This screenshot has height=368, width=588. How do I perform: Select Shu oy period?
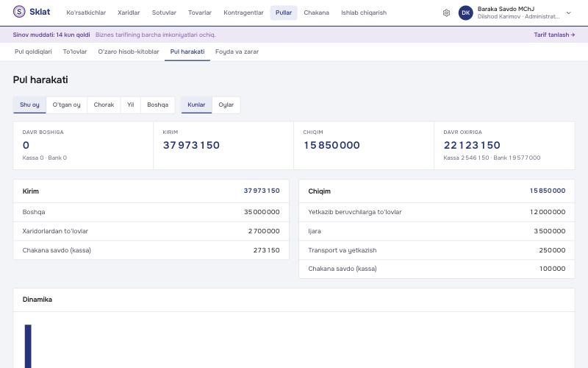[x=29, y=105]
